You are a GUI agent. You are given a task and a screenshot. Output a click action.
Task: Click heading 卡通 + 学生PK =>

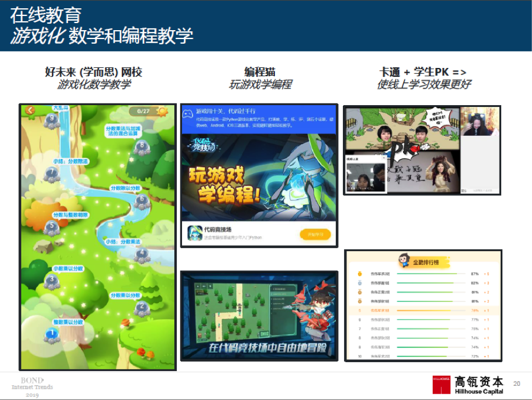423,72
